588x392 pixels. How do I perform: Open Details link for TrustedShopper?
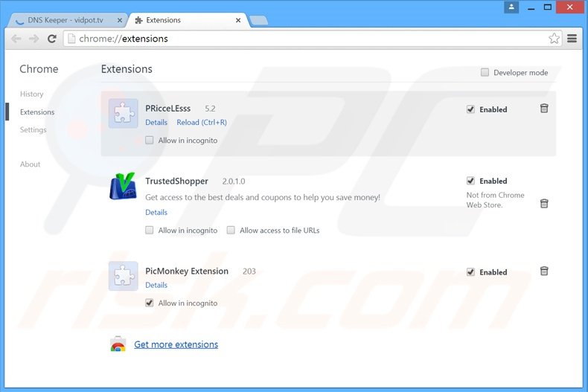(x=156, y=212)
